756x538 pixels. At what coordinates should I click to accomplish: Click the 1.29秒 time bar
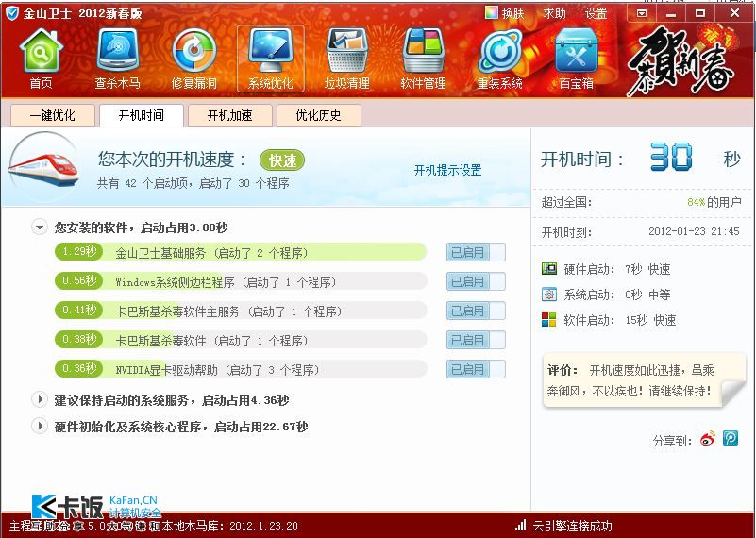[79, 252]
